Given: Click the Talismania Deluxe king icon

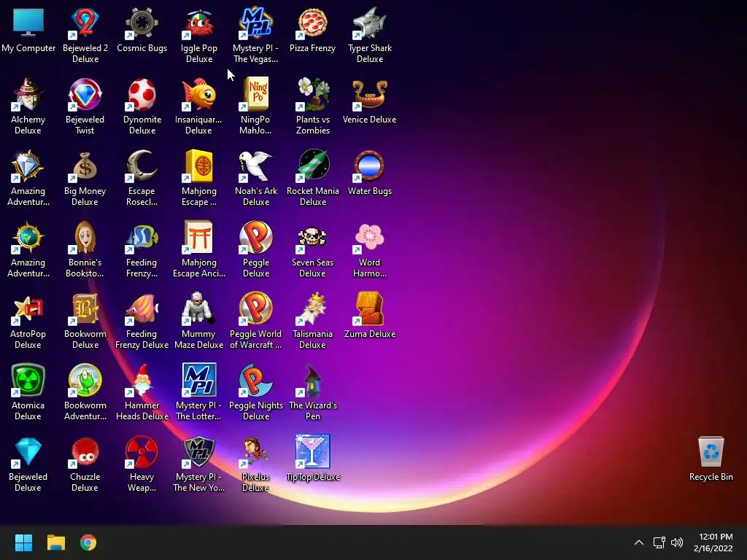Looking at the screenshot, I should (x=312, y=308).
